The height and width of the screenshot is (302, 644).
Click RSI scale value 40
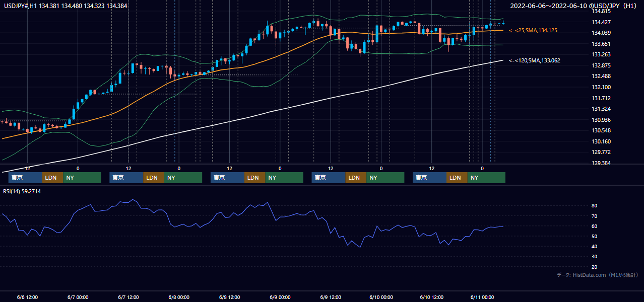click(x=594, y=246)
